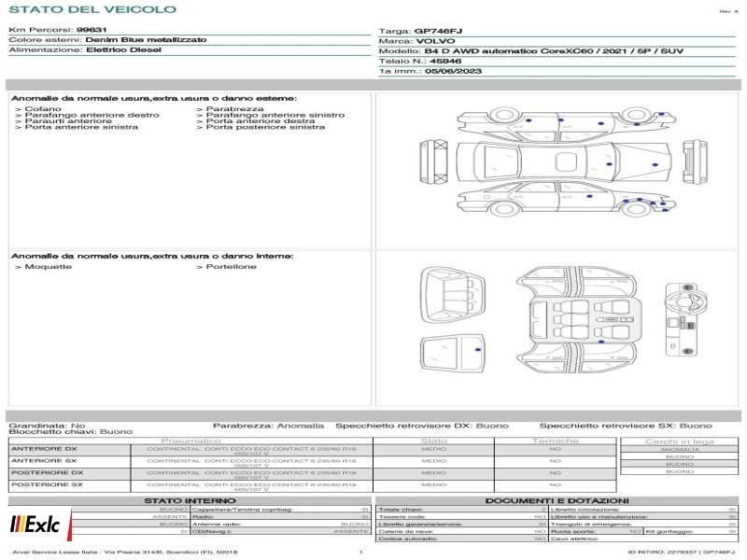Click the Telaio number 45946
Image resolution: width=747 pixels, height=560 pixels.
[x=445, y=62]
